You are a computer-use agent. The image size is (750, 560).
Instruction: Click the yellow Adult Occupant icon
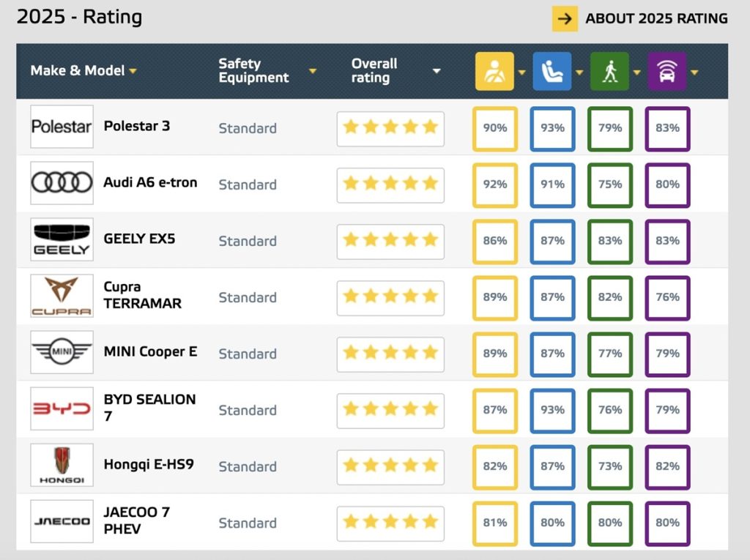pyautogui.click(x=494, y=72)
